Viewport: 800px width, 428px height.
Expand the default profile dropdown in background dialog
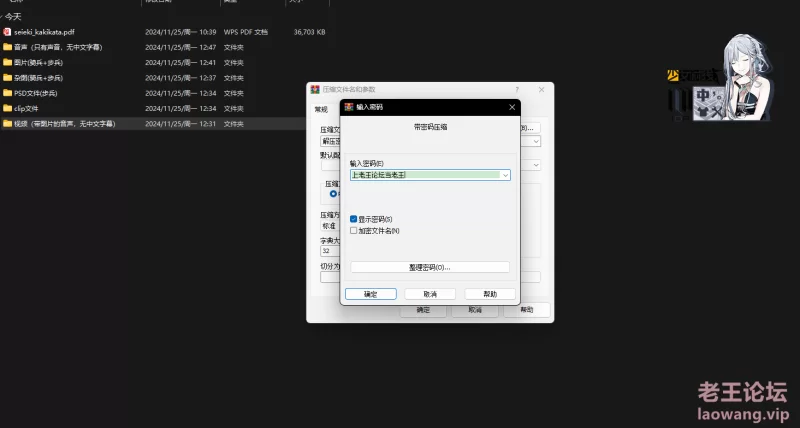click(x=536, y=165)
